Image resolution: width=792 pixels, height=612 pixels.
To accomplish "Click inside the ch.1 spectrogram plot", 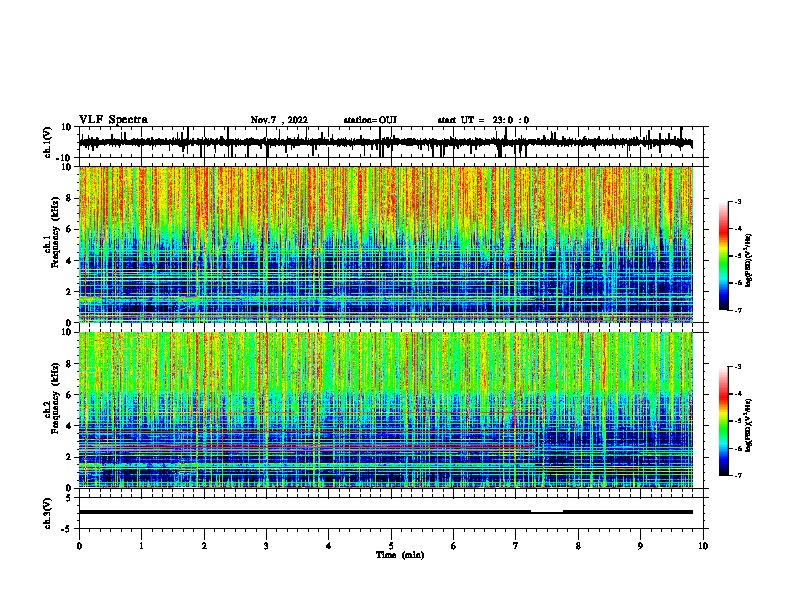I will pos(385,244).
